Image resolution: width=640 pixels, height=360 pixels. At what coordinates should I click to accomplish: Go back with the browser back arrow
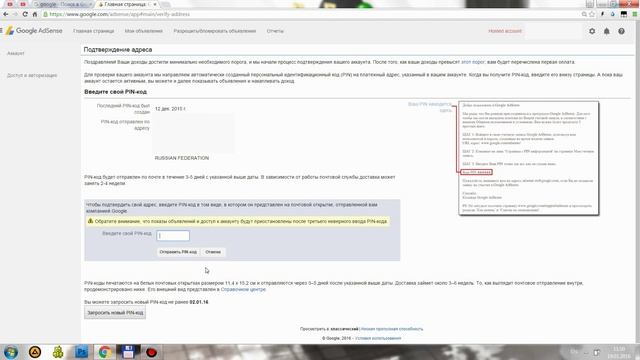click(x=6, y=14)
